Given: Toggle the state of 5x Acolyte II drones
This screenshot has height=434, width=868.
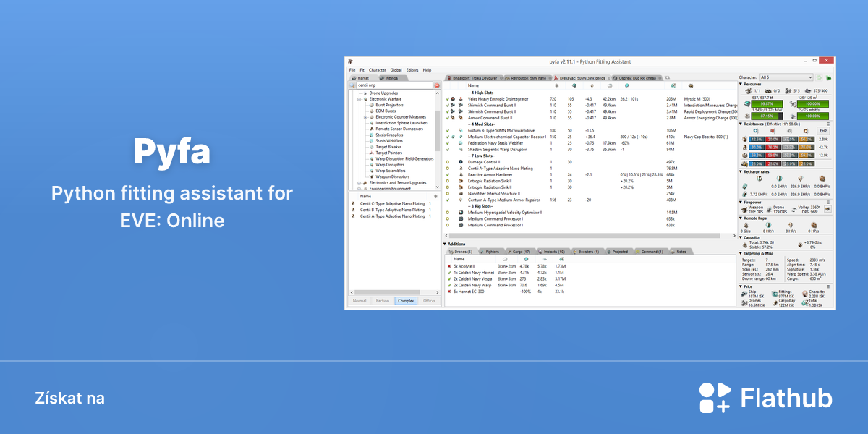Looking at the screenshot, I should pos(449,266).
